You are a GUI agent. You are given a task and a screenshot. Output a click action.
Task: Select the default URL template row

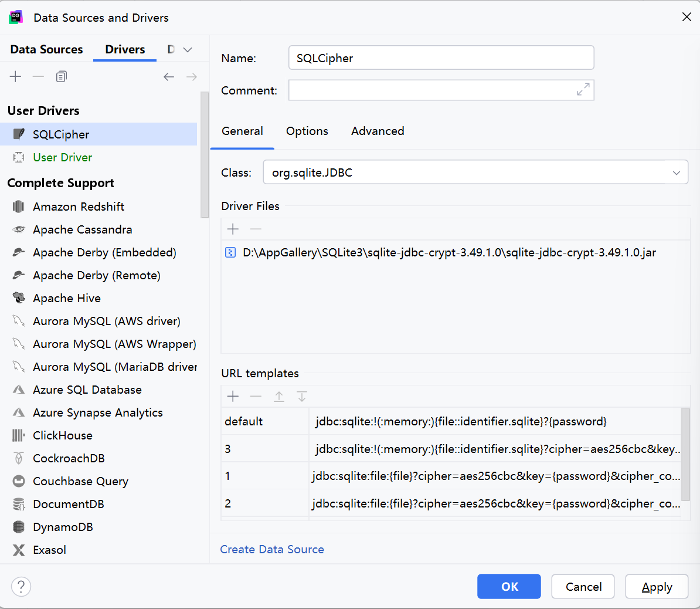click(451, 421)
